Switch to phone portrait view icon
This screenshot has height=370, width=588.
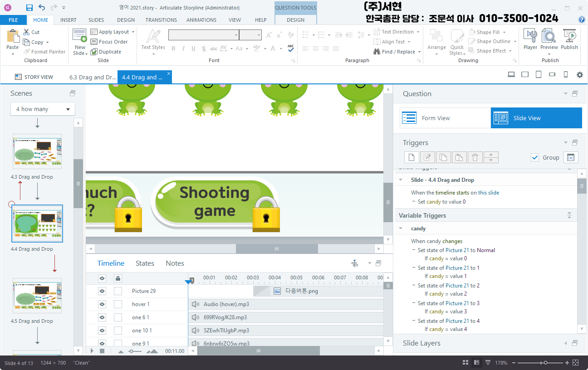565,75
